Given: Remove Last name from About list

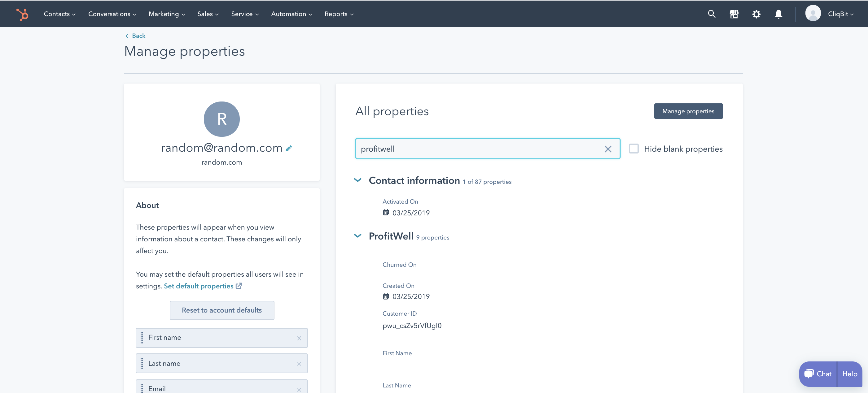Looking at the screenshot, I should pos(299,364).
